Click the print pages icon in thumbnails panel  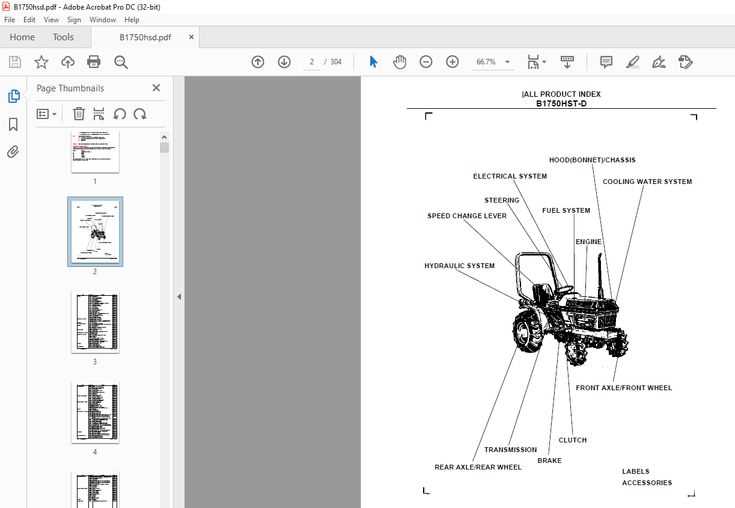click(x=98, y=114)
